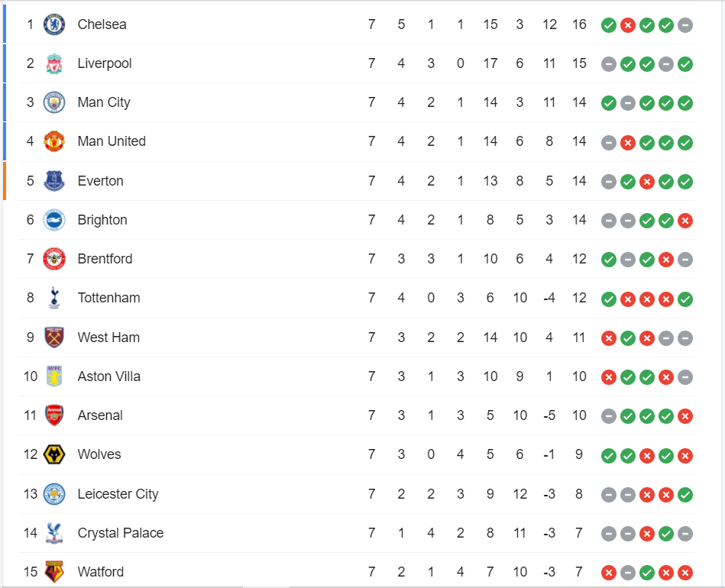Click Chelsea's 16 points value
This screenshot has width=725, height=588.
click(579, 24)
